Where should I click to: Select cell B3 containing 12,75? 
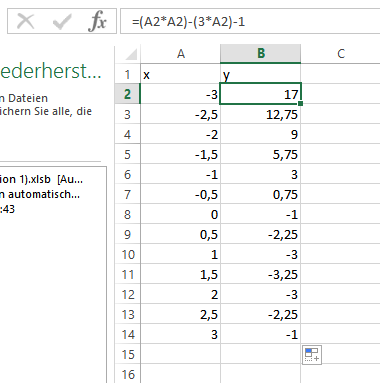[261, 114]
